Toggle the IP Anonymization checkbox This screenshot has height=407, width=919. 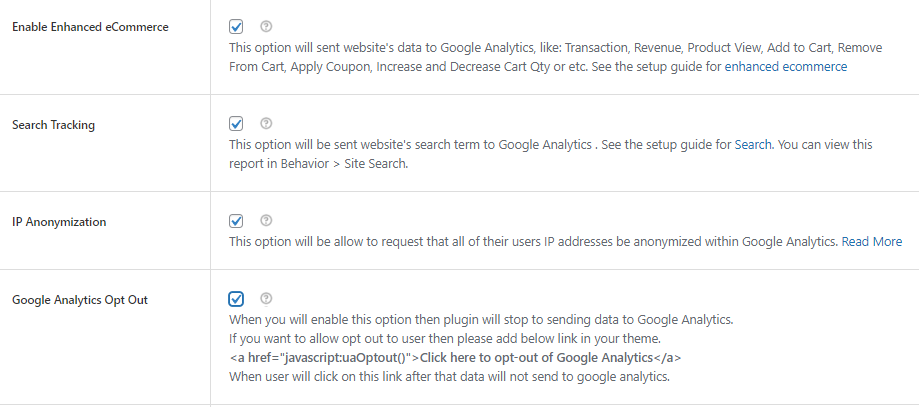coord(236,221)
